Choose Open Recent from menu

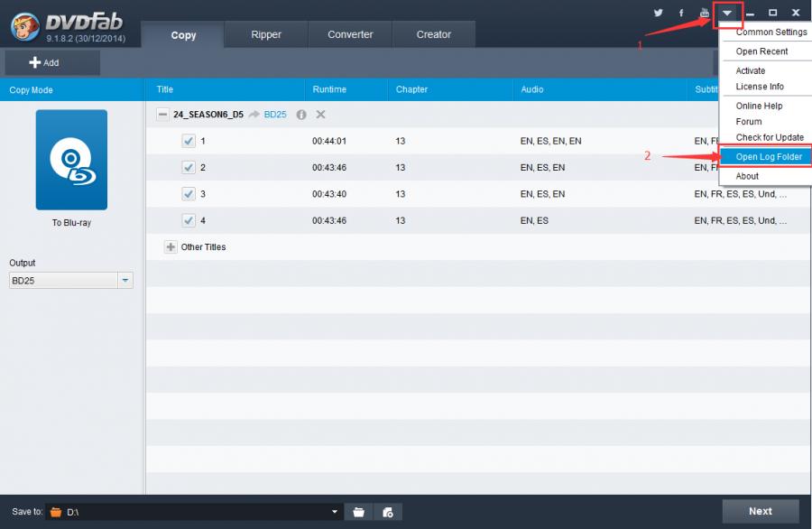(761, 51)
